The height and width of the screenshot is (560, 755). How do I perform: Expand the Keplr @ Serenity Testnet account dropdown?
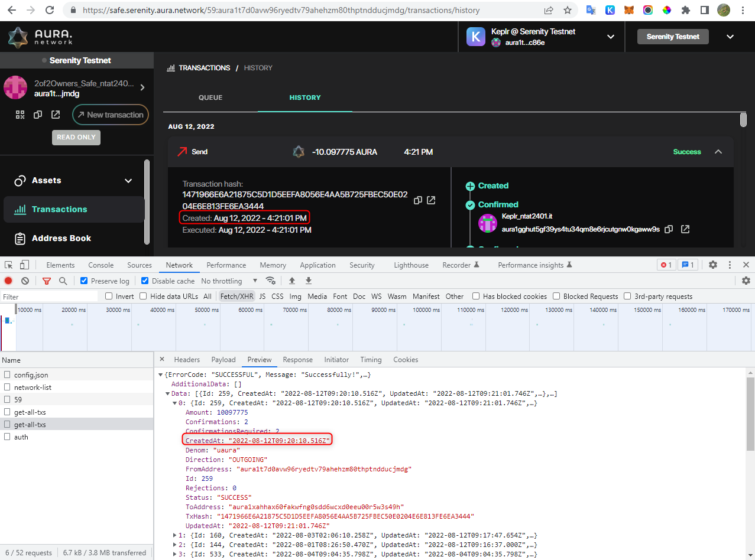[610, 36]
